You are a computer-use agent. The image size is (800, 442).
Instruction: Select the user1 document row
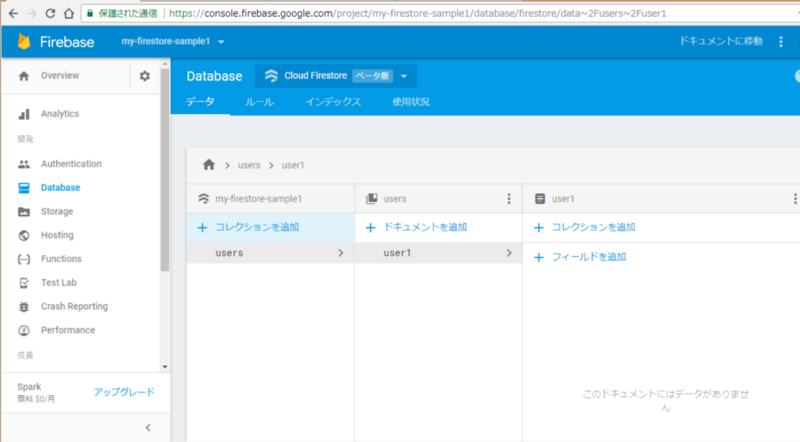click(438, 253)
